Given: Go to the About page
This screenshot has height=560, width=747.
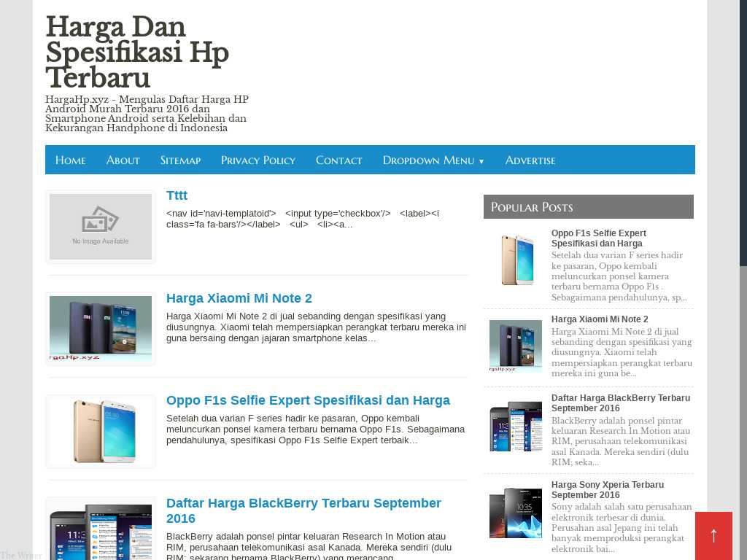Looking at the screenshot, I should pos(123,160).
